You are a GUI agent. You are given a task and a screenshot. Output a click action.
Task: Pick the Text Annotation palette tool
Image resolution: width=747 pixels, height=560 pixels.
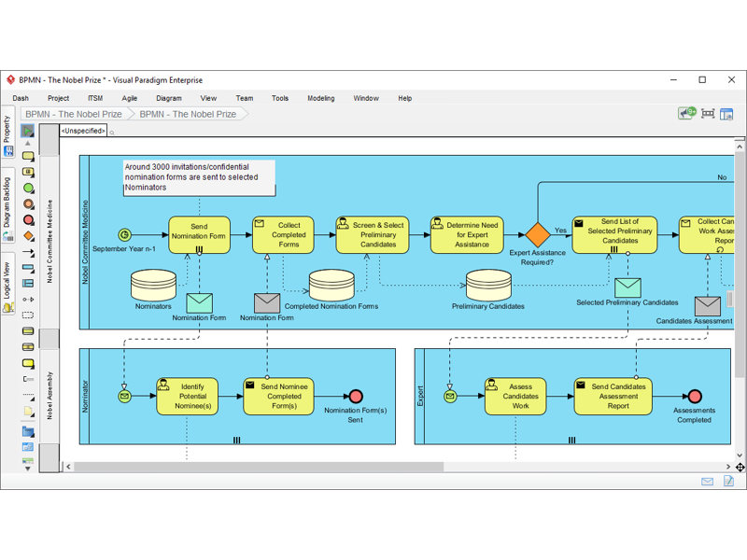(x=28, y=379)
